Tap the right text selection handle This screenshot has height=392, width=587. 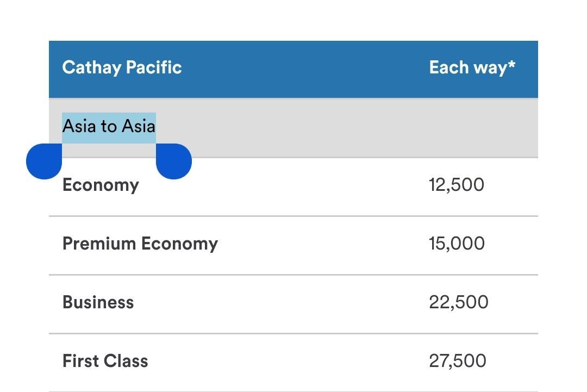point(174,161)
